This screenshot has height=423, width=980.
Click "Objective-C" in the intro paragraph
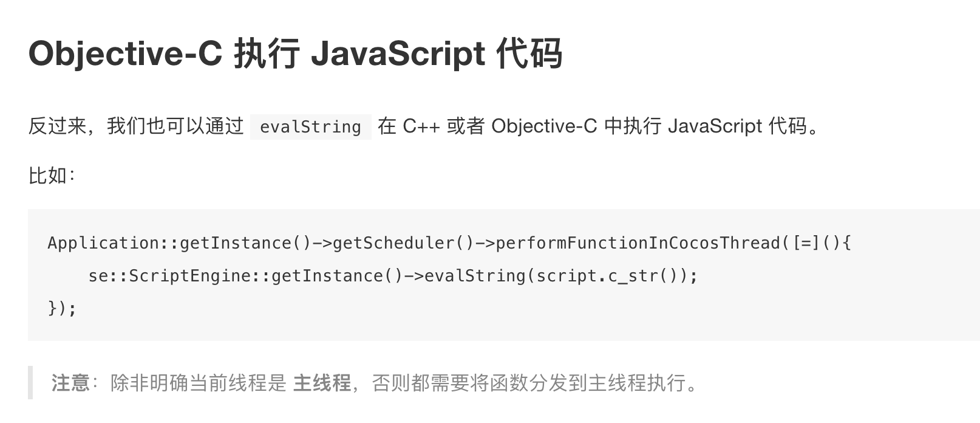(x=544, y=126)
